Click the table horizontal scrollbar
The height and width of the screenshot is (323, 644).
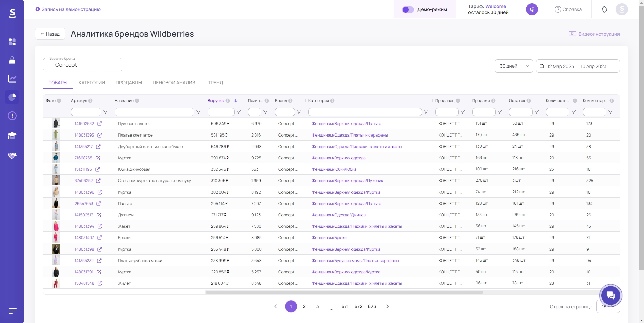344,292
